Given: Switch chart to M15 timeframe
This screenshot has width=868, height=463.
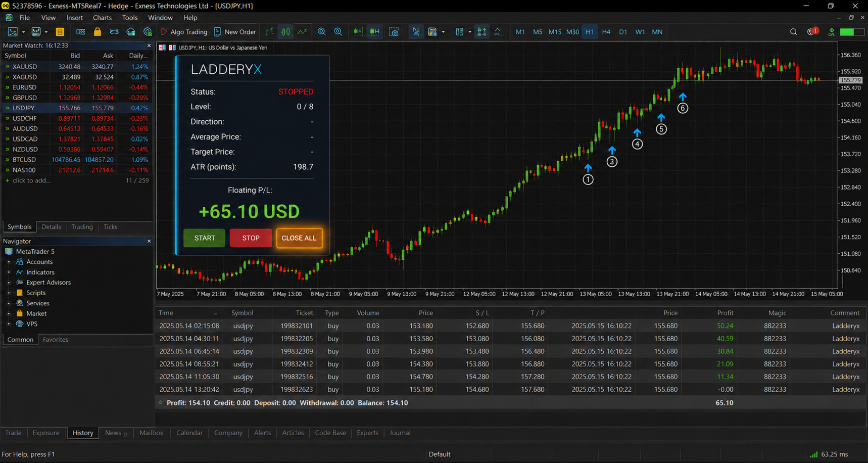Looking at the screenshot, I should (x=555, y=32).
